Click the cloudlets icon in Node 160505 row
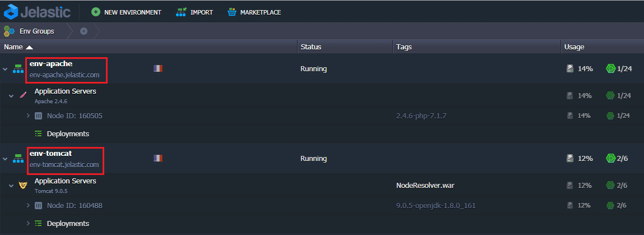The height and width of the screenshot is (235, 644). click(x=610, y=116)
